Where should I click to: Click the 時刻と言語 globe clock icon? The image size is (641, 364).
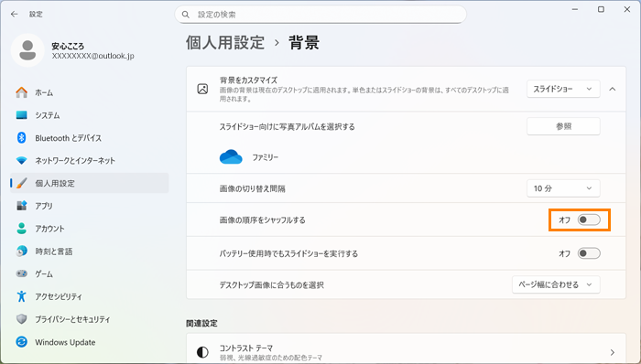[x=22, y=251]
